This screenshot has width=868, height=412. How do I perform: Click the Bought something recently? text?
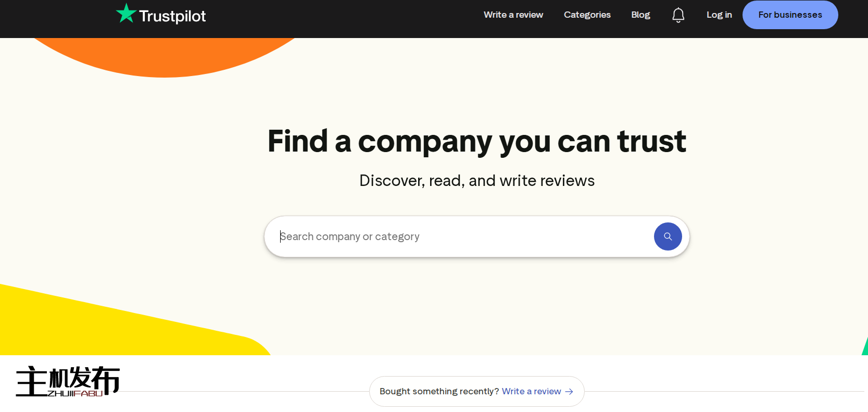(x=439, y=391)
